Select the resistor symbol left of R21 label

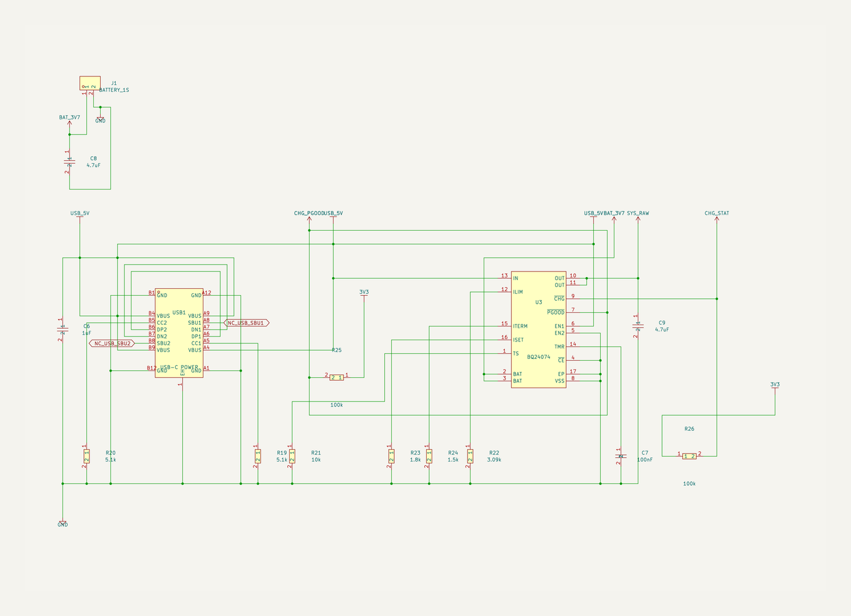[292, 457]
